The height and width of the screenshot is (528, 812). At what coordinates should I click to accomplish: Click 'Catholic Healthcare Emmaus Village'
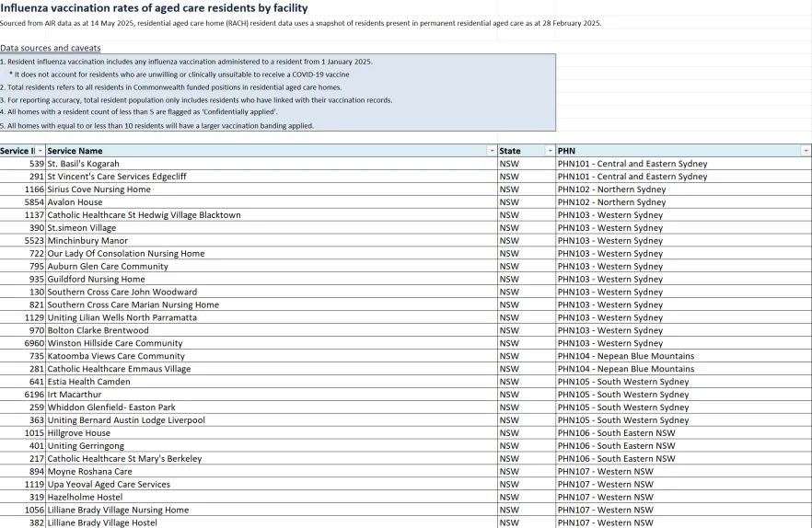tap(272, 369)
